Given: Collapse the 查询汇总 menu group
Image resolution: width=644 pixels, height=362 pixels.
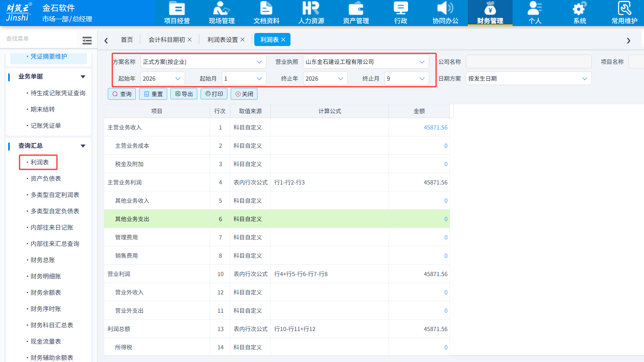Looking at the screenshot, I should pos(83,146).
